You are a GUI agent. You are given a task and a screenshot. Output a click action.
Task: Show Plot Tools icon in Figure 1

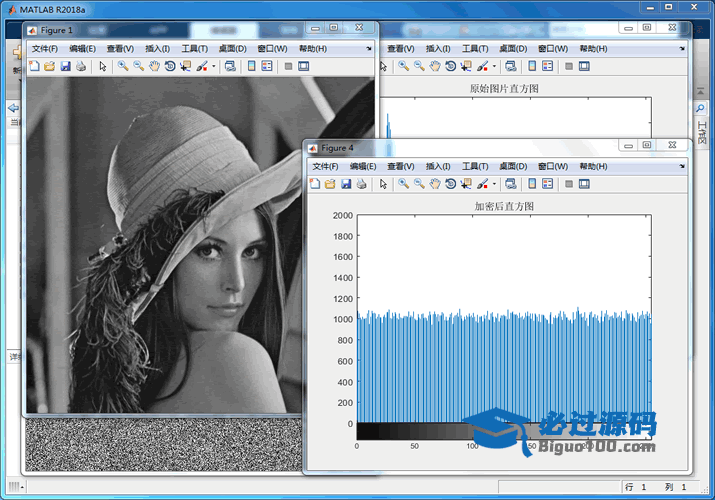(x=304, y=66)
